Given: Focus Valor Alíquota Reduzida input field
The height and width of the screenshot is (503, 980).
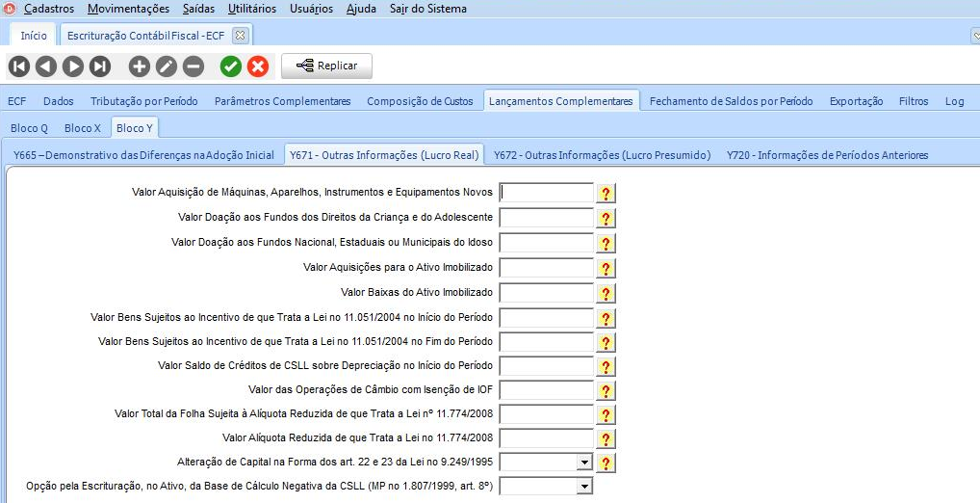Looking at the screenshot, I should point(546,437).
